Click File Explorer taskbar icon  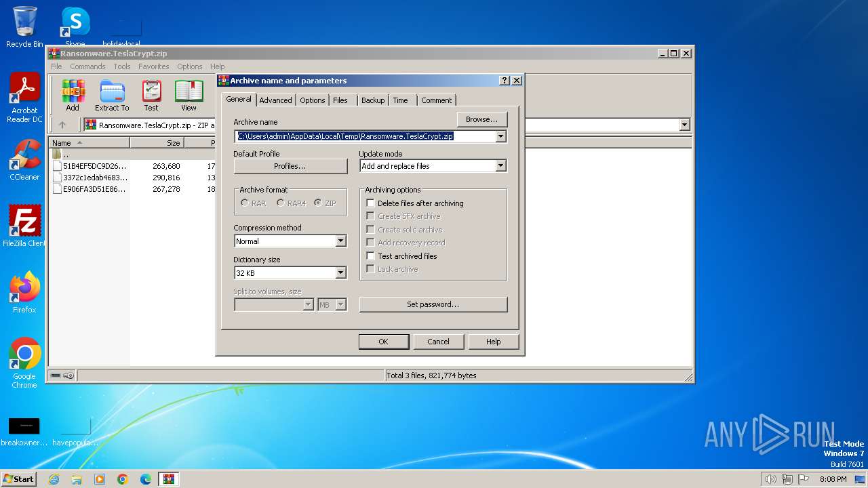click(77, 479)
